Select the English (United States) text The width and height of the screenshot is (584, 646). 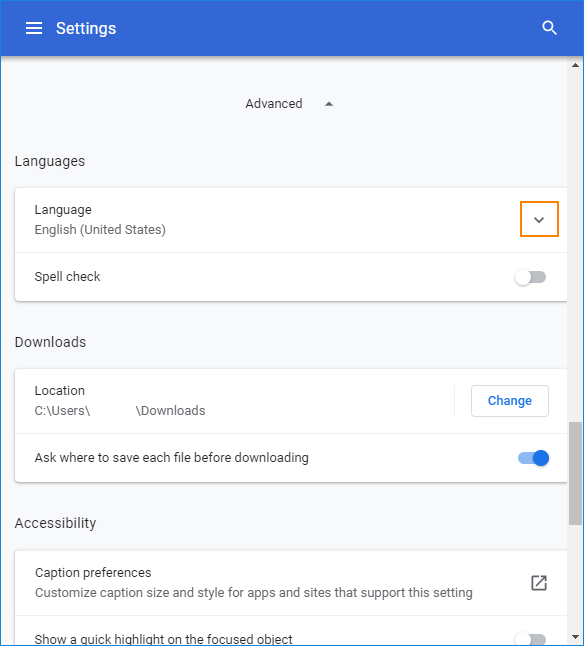click(x=100, y=229)
